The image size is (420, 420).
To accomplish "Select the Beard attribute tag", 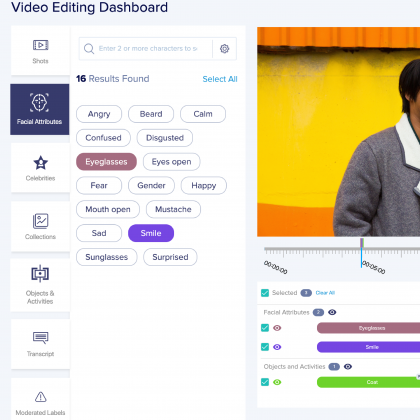I will pyautogui.click(x=151, y=114).
